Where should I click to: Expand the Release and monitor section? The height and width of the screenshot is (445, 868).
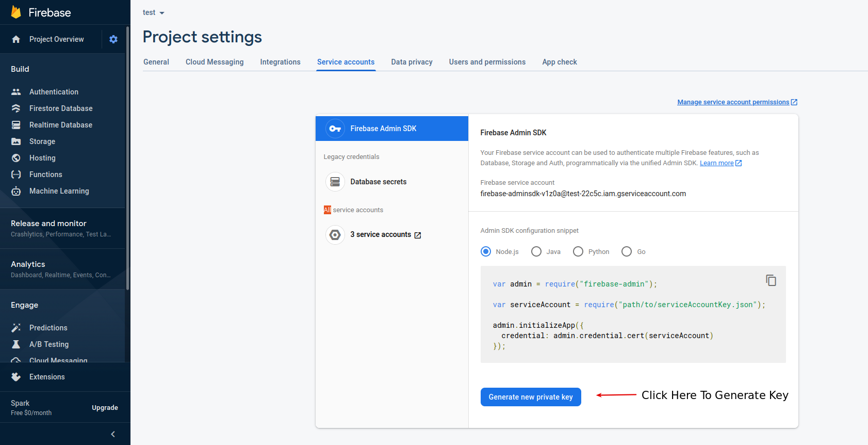click(62, 228)
